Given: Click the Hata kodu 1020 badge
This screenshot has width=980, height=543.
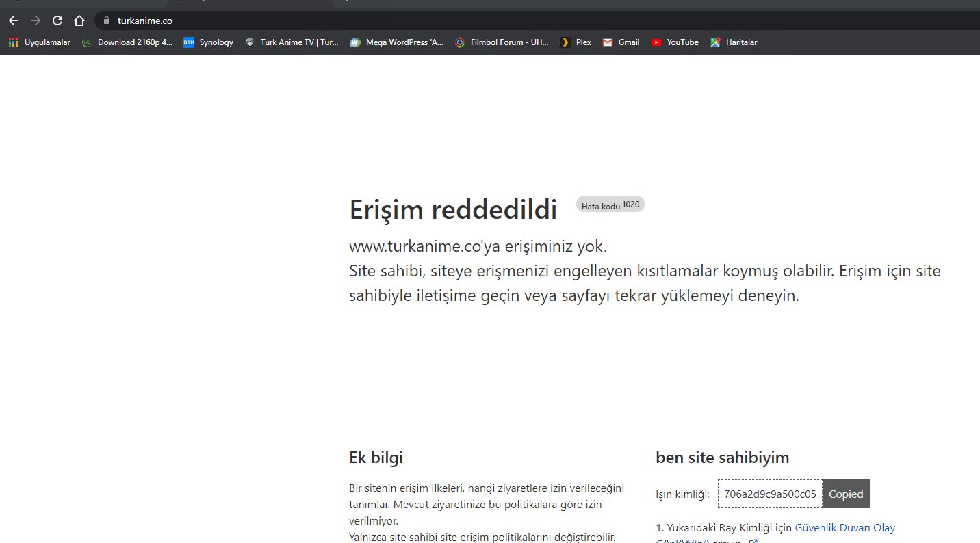Looking at the screenshot, I should coord(610,204).
